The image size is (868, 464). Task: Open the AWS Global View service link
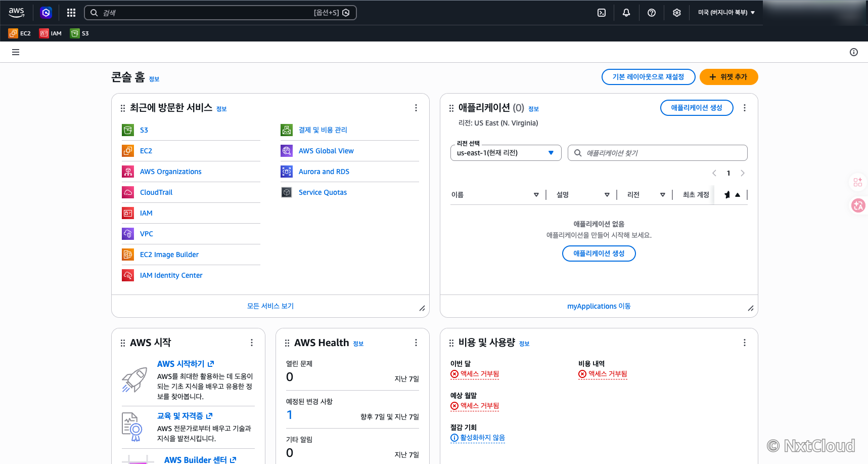pos(326,151)
